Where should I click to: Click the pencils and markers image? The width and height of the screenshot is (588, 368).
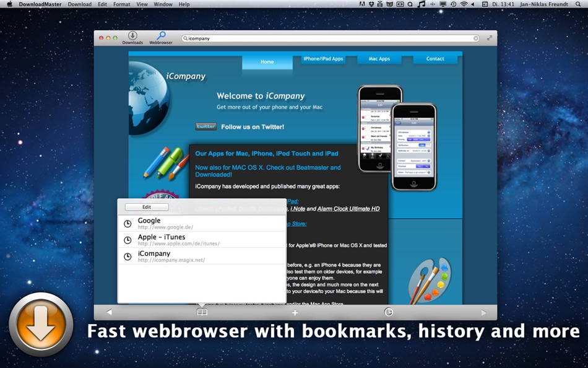point(165,163)
